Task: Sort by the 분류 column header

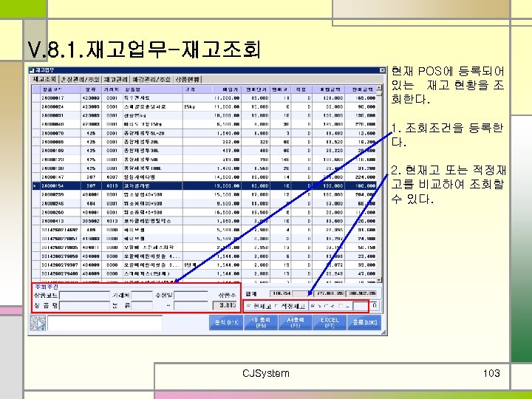Action: (91, 89)
